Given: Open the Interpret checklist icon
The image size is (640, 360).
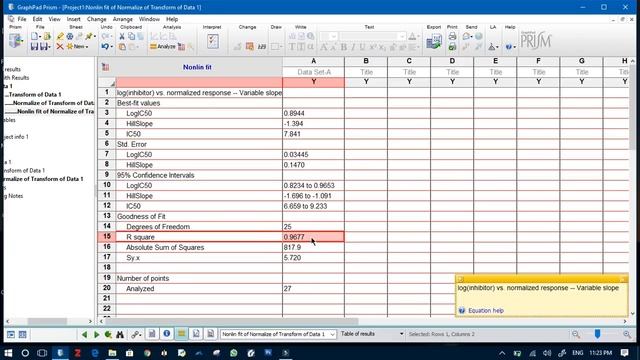Looking at the screenshot, I should pyautogui.click(x=213, y=41).
